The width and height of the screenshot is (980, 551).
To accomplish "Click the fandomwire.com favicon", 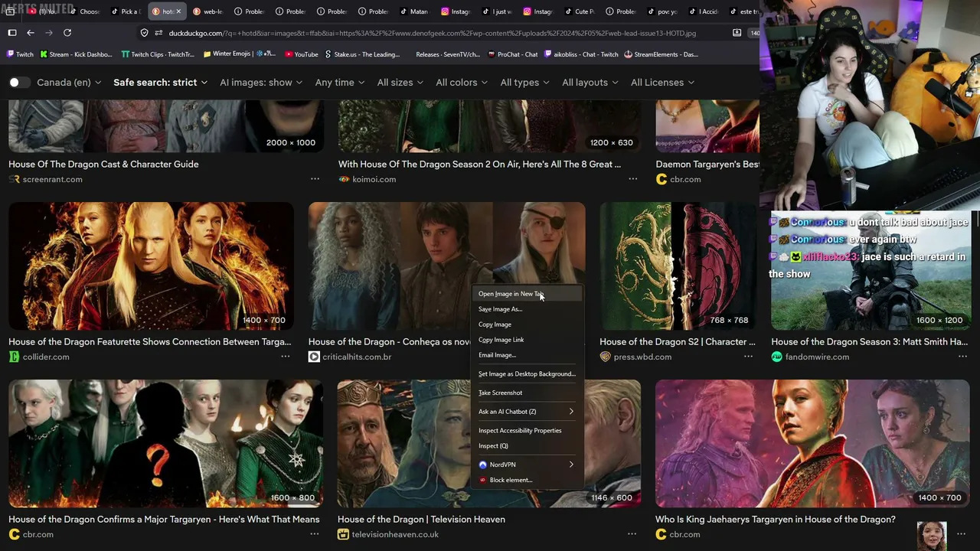I will pyautogui.click(x=777, y=357).
